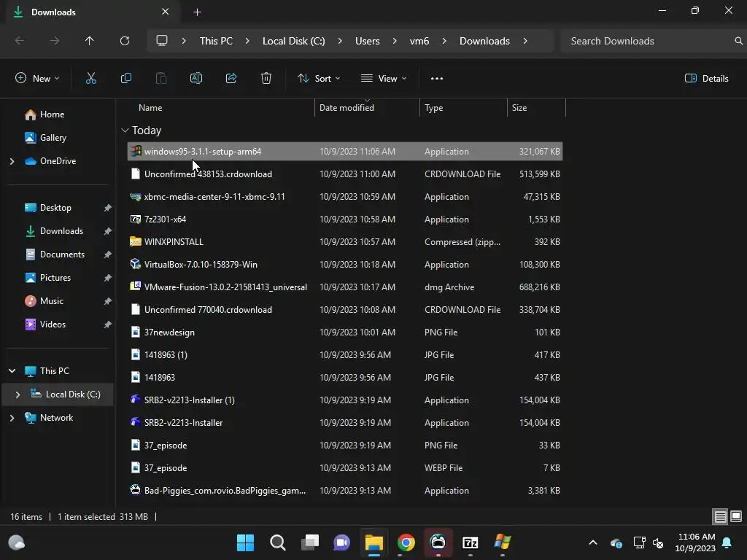Screen dimensions: 747x560
Task: Click the Rename icon in toolbar
Action: click(x=196, y=79)
